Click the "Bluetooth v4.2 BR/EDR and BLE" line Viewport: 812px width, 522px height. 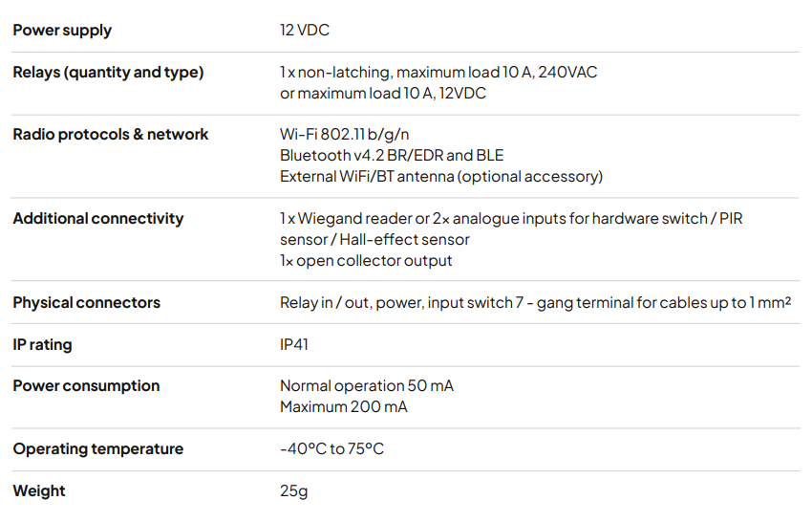(x=392, y=156)
